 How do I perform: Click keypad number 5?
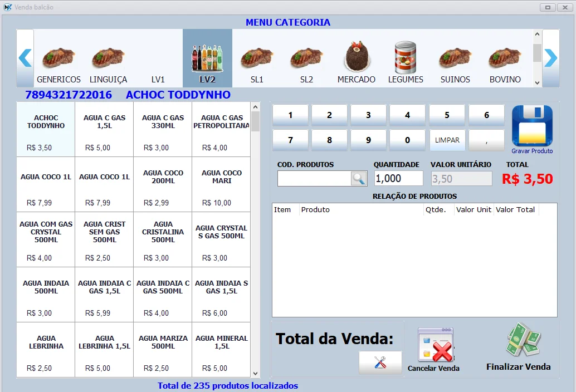coord(447,115)
